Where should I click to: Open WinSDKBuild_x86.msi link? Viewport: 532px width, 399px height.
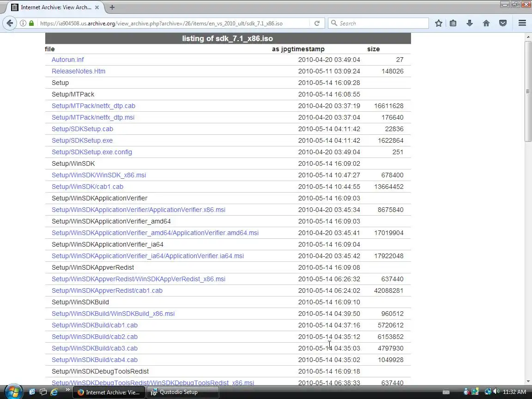(x=113, y=314)
